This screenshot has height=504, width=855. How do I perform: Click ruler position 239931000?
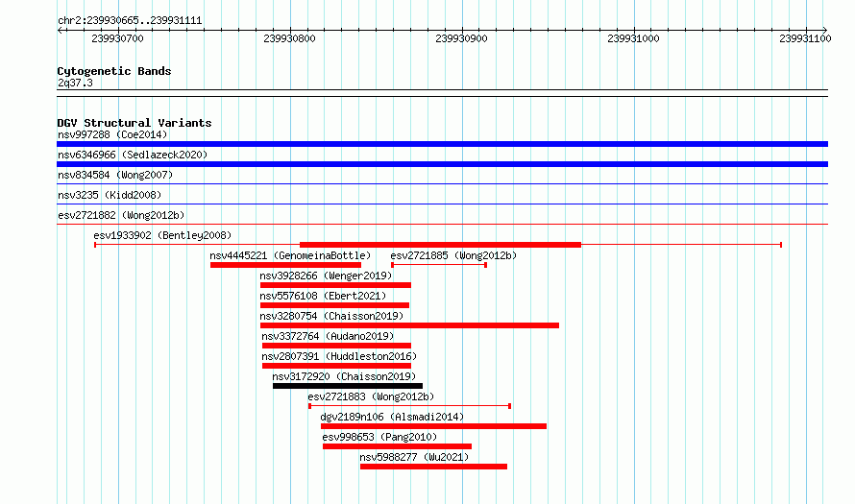[634, 38]
